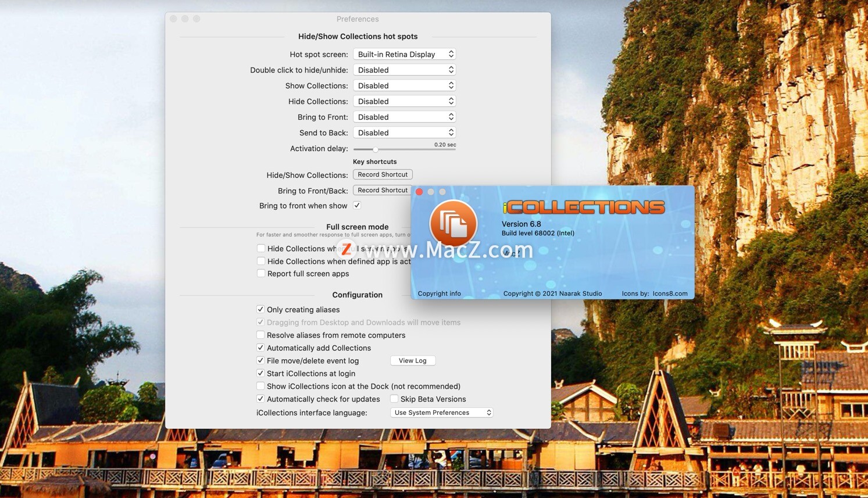
Task: Click the Preferences window title bar
Action: (358, 19)
